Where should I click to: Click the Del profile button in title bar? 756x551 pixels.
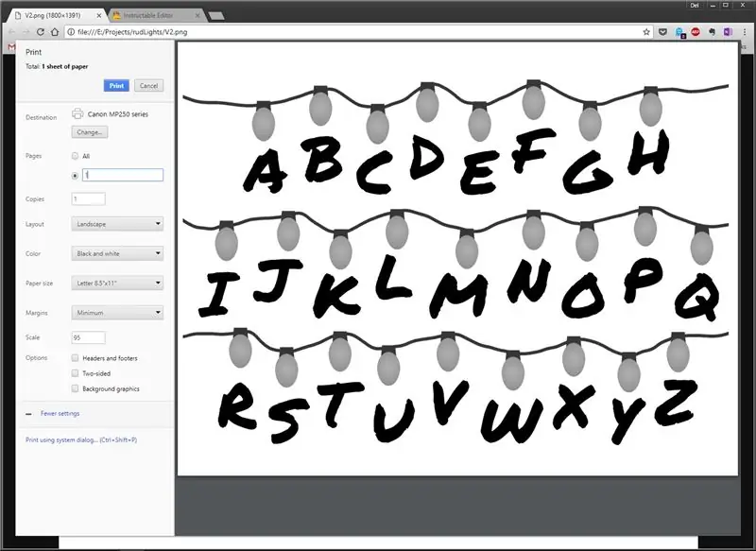click(x=695, y=6)
